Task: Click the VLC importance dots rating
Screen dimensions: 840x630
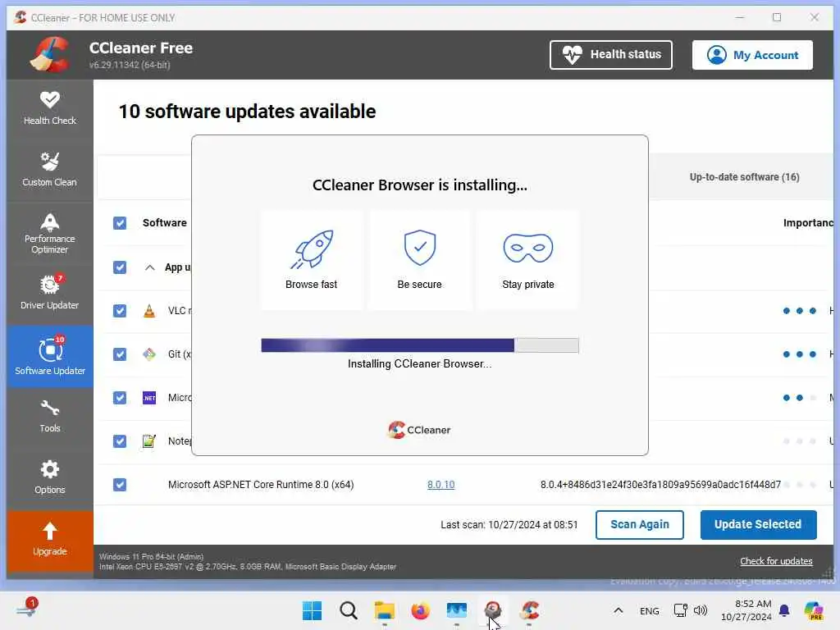Action: pos(799,311)
